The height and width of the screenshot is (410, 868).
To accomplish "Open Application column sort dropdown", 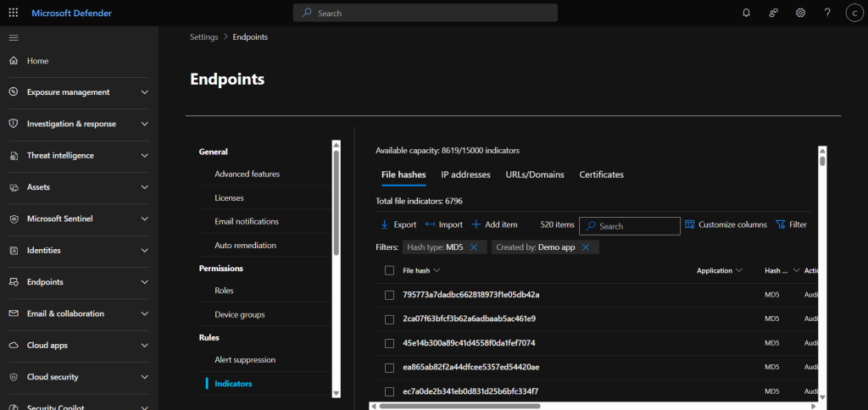I will [739, 270].
